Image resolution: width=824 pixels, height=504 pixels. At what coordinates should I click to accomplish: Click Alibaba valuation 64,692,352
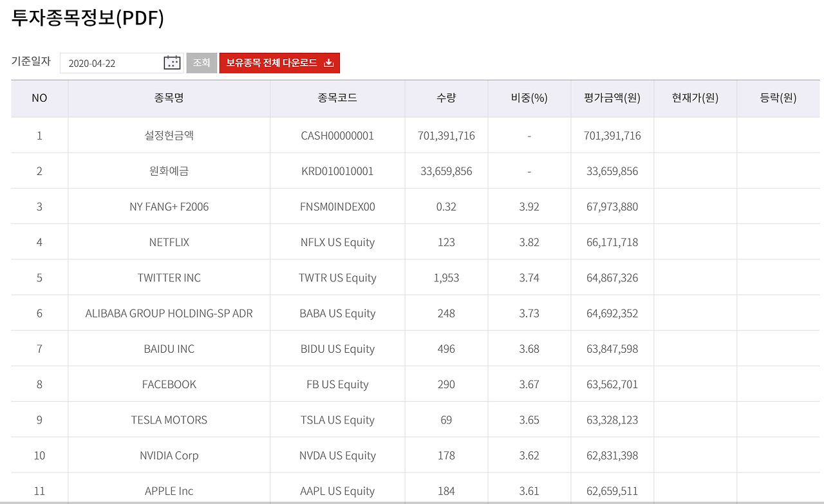coord(612,313)
